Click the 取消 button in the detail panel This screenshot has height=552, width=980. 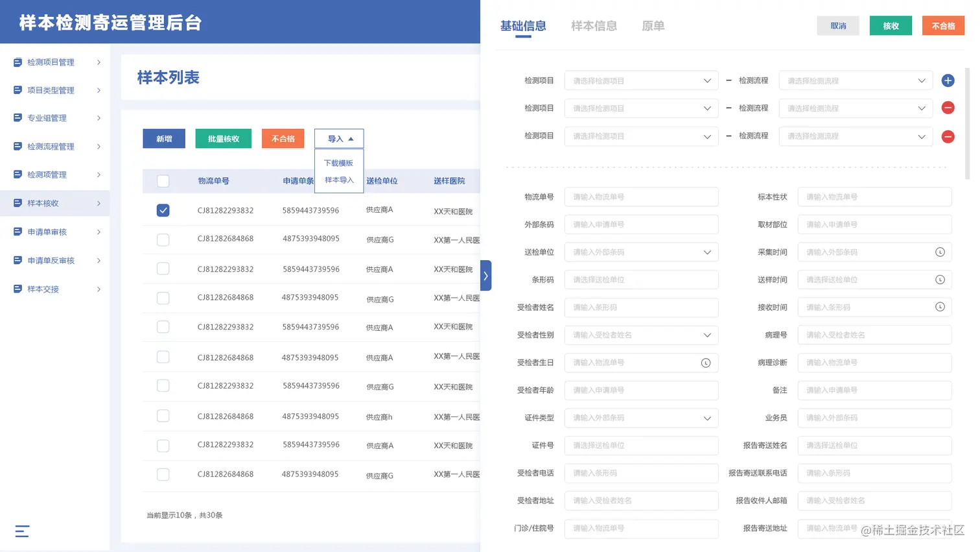pos(838,26)
